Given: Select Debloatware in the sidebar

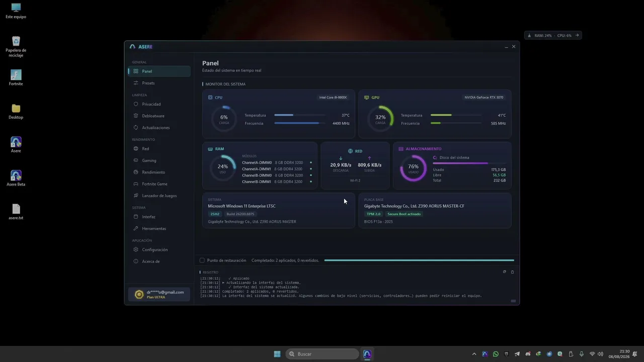Looking at the screenshot, I should coord(159,116).
